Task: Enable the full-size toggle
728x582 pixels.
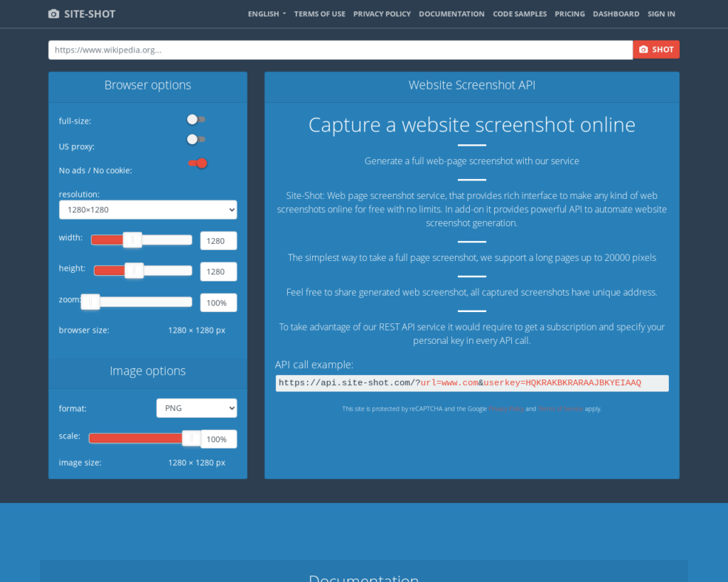Action: (196, 119)
